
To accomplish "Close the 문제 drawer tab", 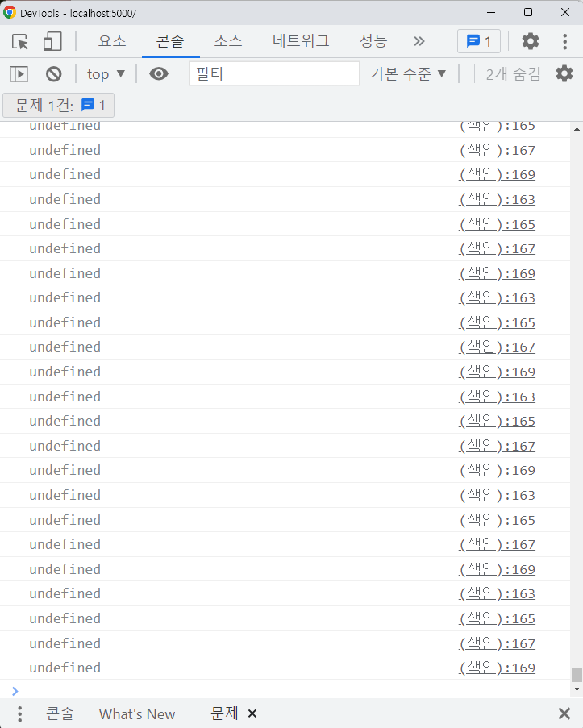I will (252, 713).
